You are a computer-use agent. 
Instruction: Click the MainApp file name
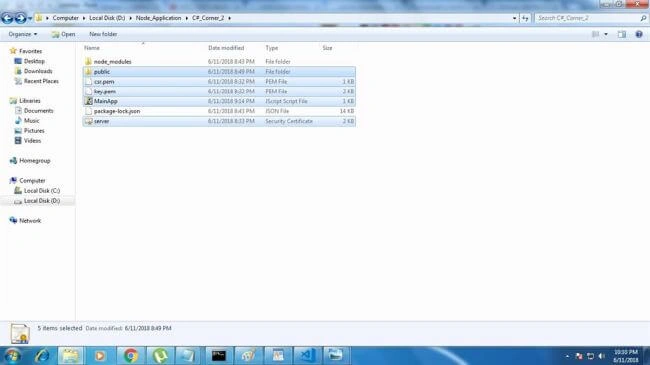pyautogui.click(x=106, y=101)
